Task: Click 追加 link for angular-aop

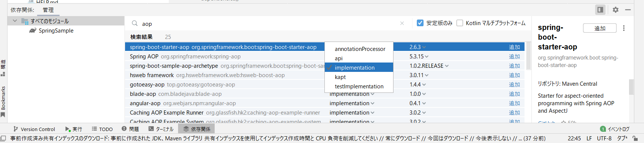Action: [x=514, y=103]
